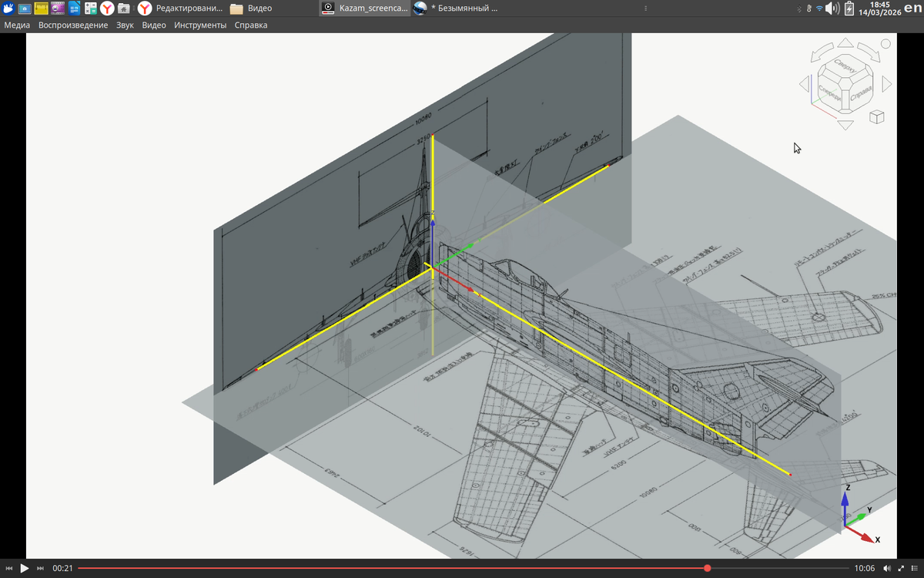Switch to the Видео folder window
The width and height of the screenshot is (924, 578).
coord(251,8)
